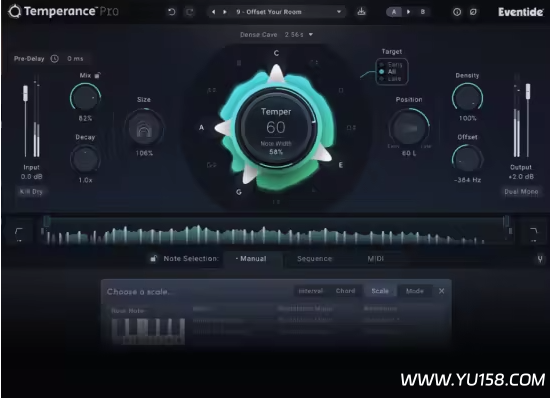Click the Density knob

pos(467,98)
